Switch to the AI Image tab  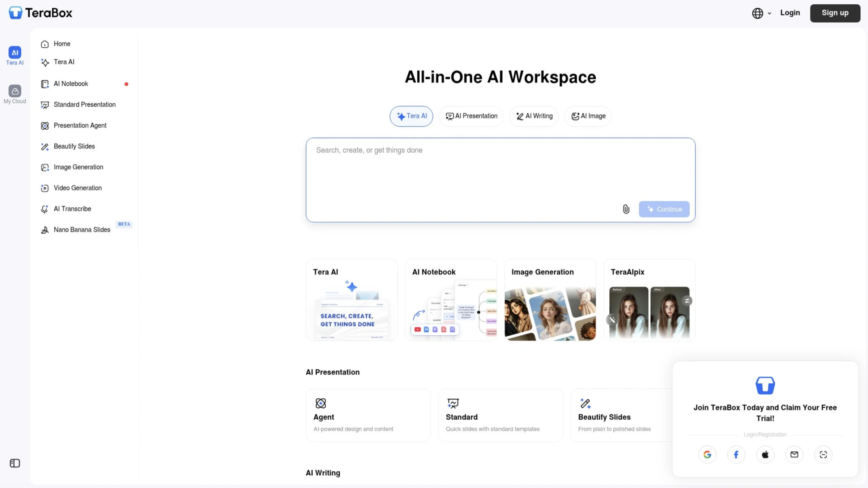click(x=588, y=116)
